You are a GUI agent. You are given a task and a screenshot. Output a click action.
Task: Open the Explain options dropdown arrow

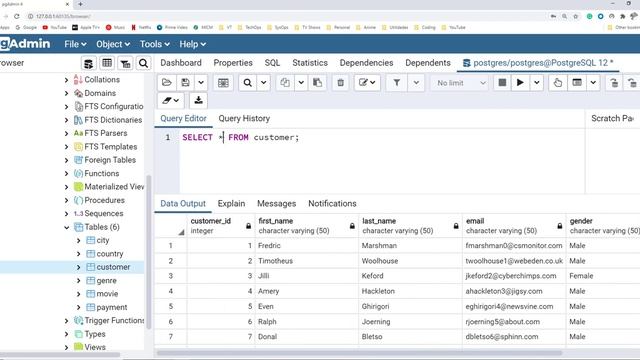[593, 83]
